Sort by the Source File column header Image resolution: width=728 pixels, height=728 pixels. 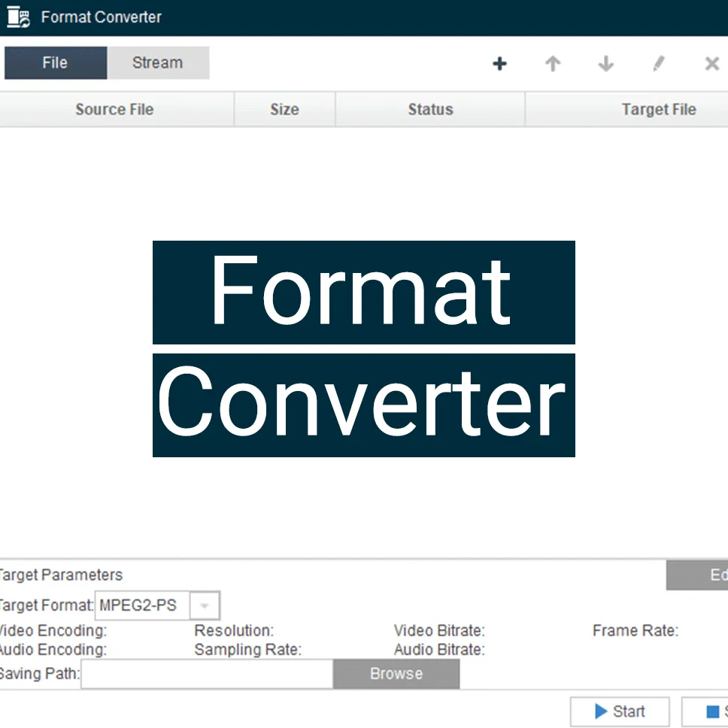point(114,110)
